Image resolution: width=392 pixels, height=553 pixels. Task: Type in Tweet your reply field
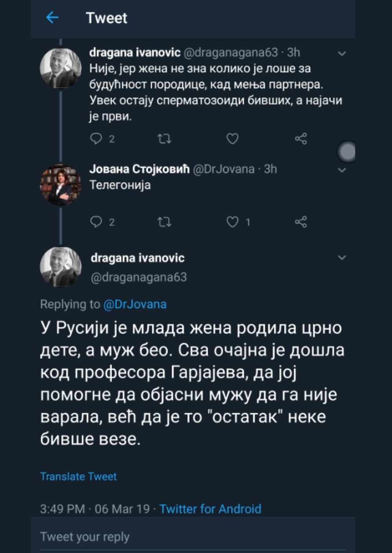192,537
